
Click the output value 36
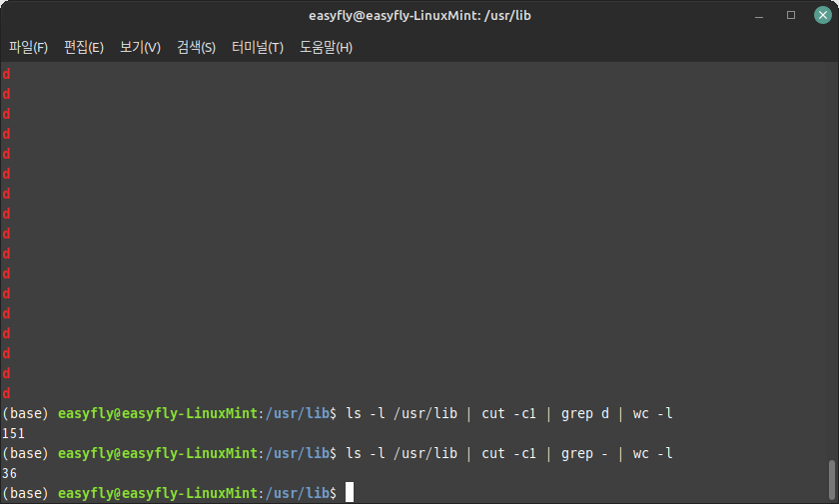coord(9,473)
